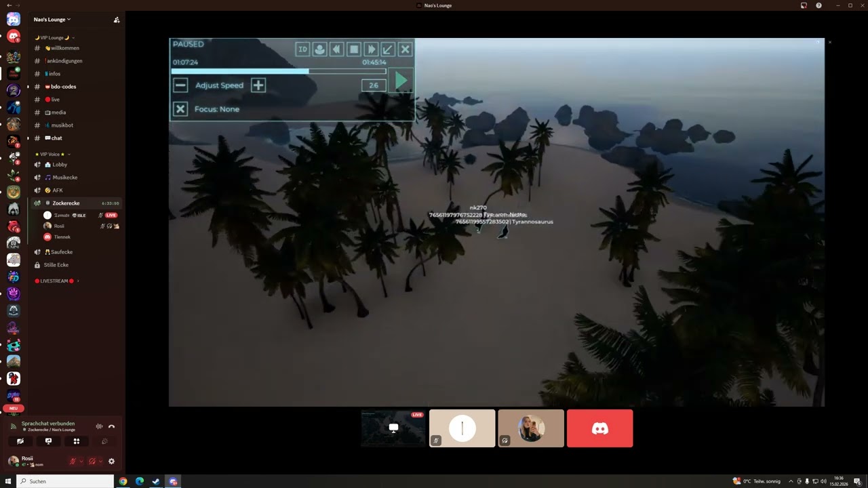
Task: Share your screen via the screen icon
Action: click(x=48, y=441)
